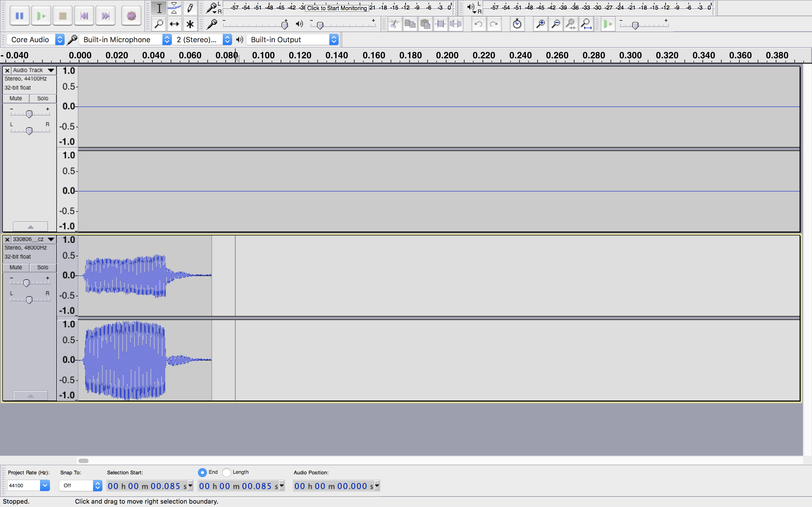Open the Project Rate dropdown
Viewport: 812px width, 507px height.
[x=45, y=485]
